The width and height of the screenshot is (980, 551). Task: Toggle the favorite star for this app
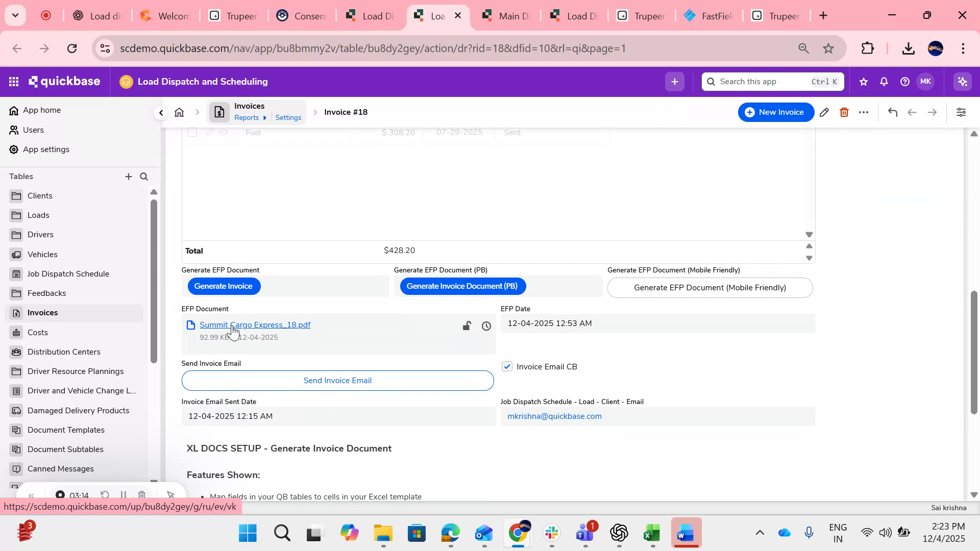point(863,81)
